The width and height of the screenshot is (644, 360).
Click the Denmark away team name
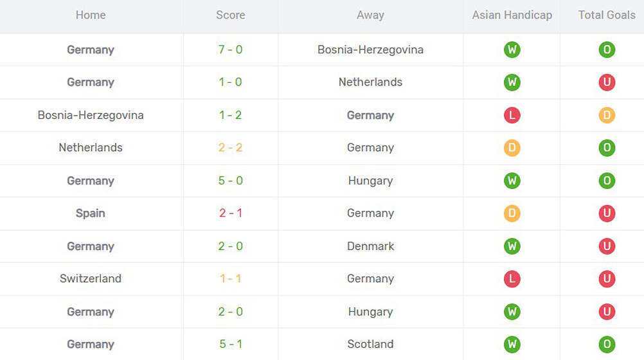(x=370, y=246)
